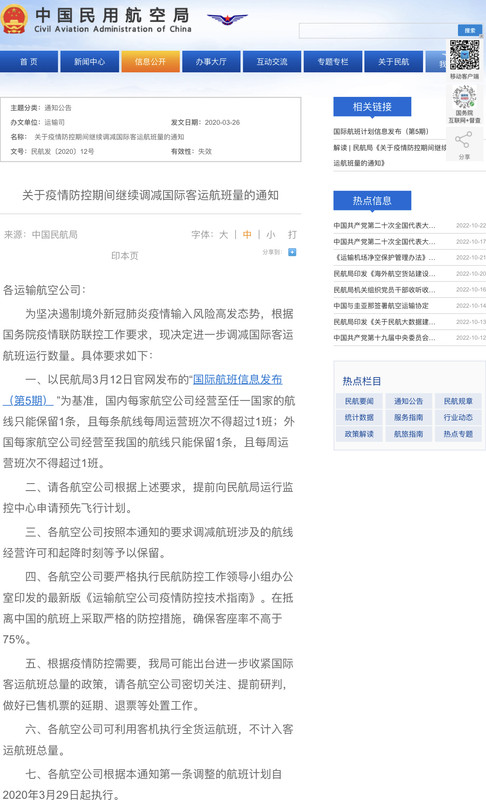Viewport: 486px width, 800px height.
Task: Select the 信息公开 navigation tab
Action: pyautogui.click(x=150, y=62)
